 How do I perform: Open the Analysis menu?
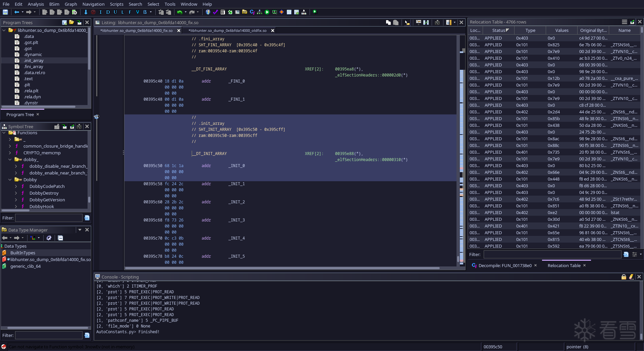point(36,4)
